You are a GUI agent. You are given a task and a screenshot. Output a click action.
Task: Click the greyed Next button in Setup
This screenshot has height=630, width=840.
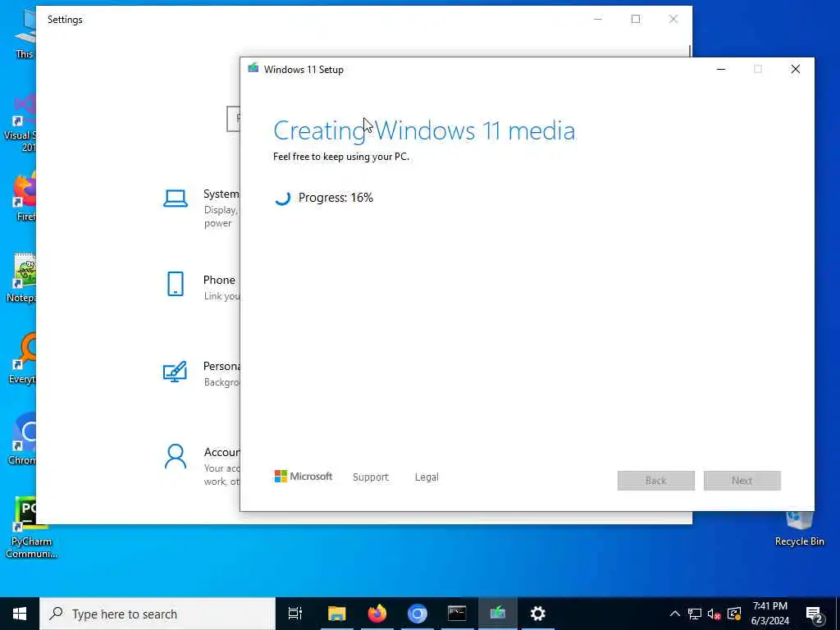(x=742, y=481)
